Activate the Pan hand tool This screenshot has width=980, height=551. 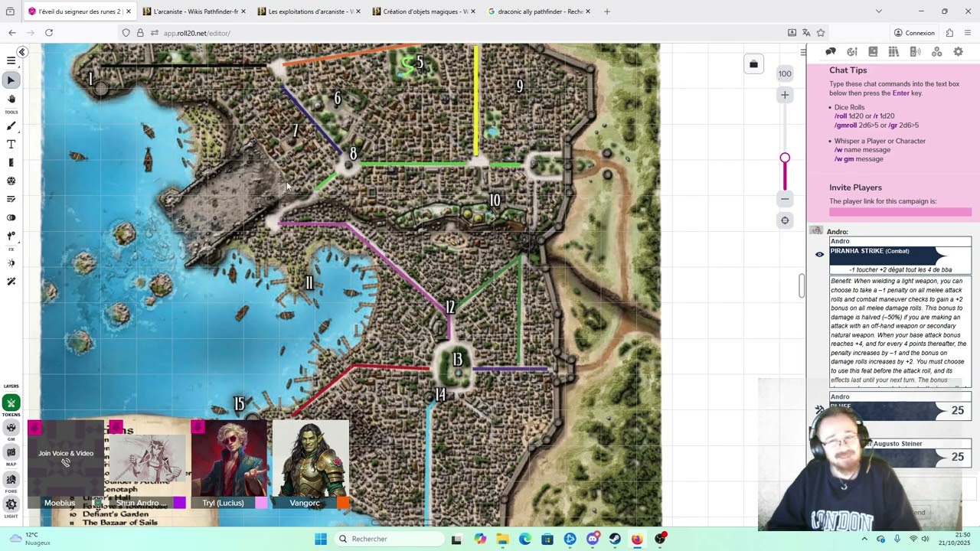pos(11,99)
